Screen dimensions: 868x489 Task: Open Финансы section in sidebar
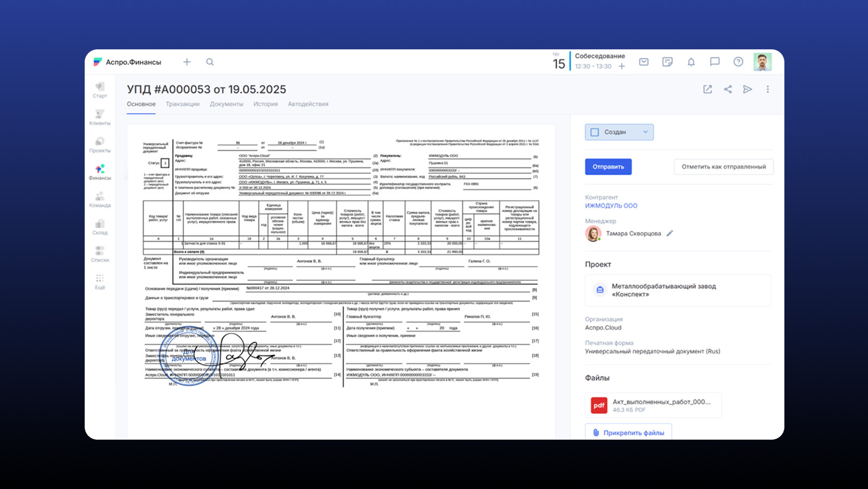pos(100,172)
